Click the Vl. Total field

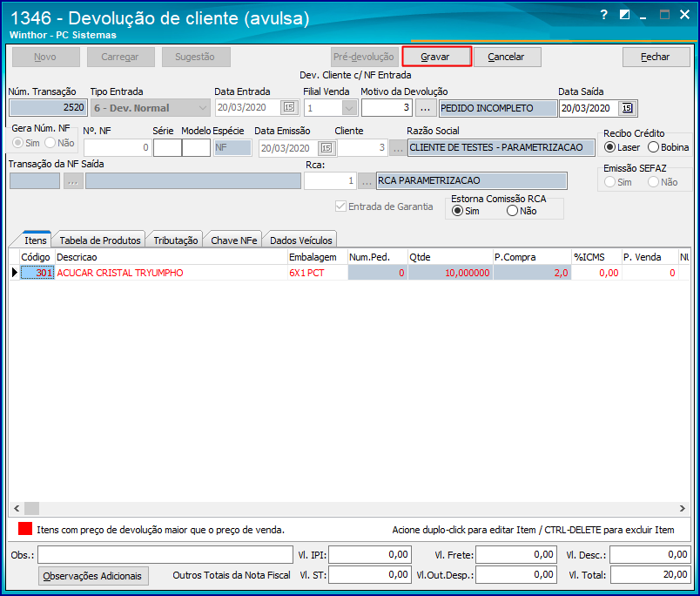[x=650, y=575]
